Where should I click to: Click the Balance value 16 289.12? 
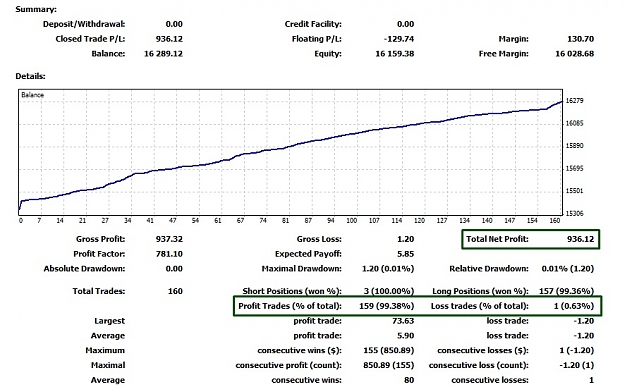(x=163, y=54)
